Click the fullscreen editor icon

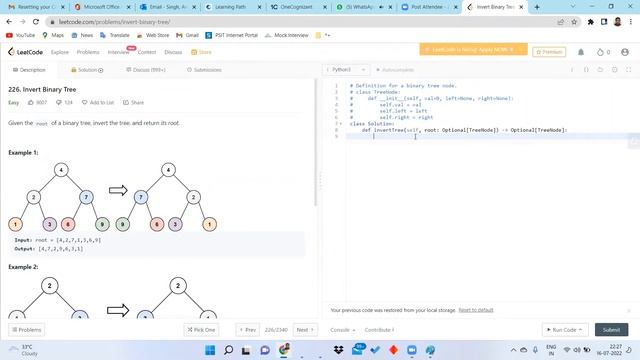tap(629, 70)
